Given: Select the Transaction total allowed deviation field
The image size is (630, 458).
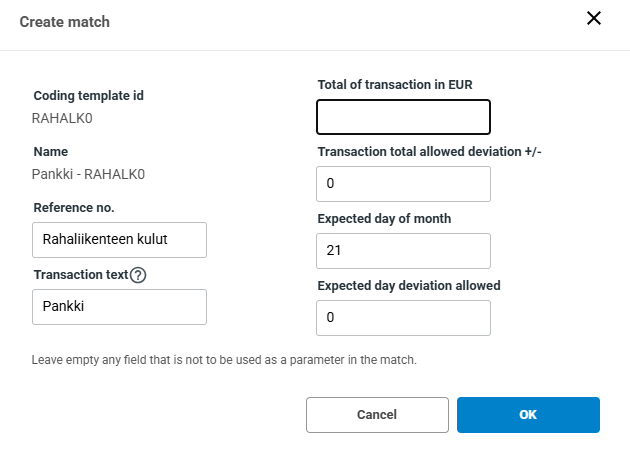Looking at the screenshot, I should pyautogui.click(x=403, y=184).
